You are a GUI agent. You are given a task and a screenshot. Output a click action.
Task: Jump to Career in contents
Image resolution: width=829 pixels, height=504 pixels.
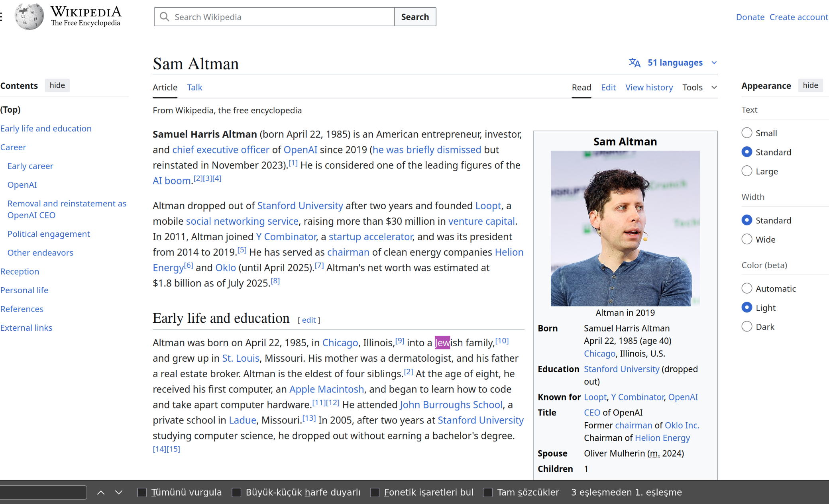(x=13, y=147)
